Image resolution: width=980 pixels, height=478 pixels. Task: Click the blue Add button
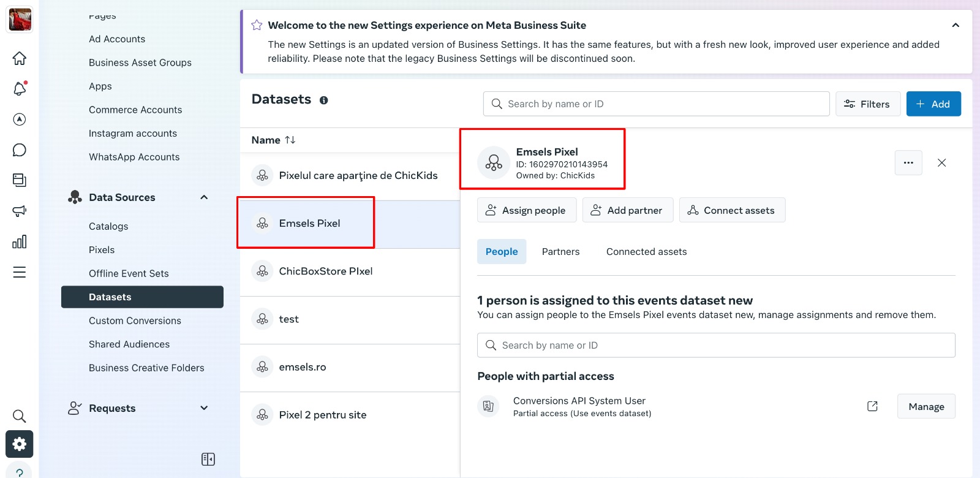pos(933,104)
